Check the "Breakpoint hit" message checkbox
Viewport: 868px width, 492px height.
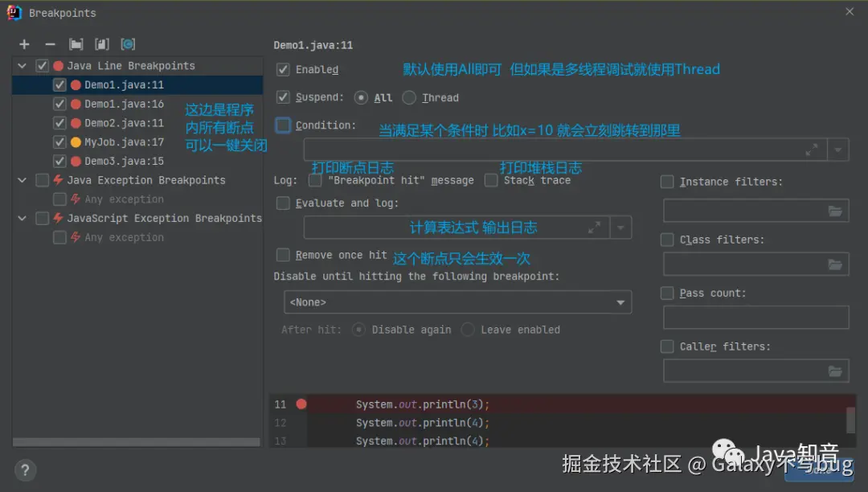pyautogui.click(x=315, y=180)
